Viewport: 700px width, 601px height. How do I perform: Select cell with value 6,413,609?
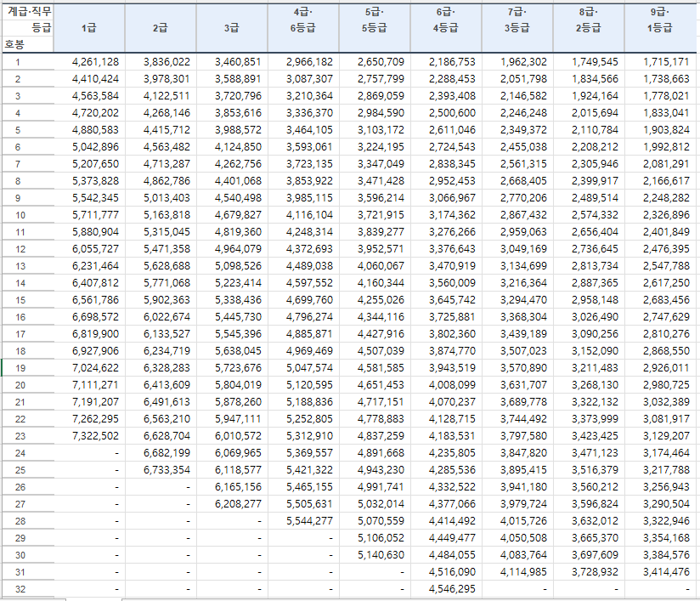161,384
